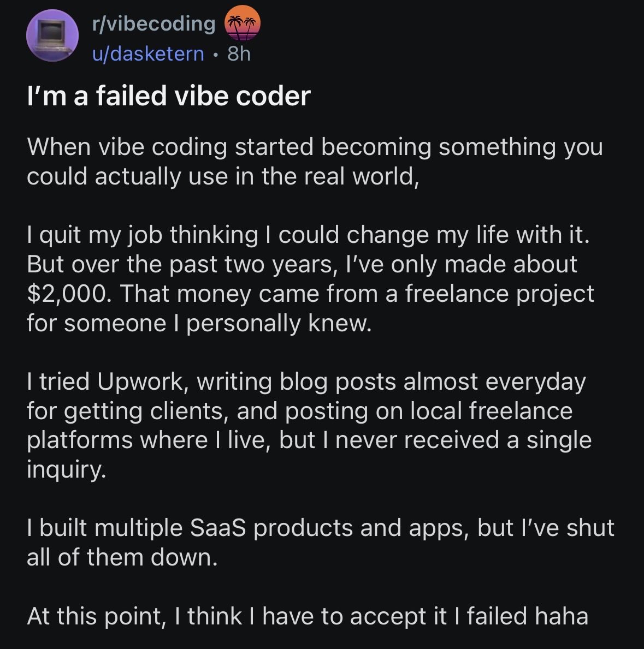Visit the u/dasketern user profile
The width and height of the screenshot is (644, 649).
pos(147,54)
